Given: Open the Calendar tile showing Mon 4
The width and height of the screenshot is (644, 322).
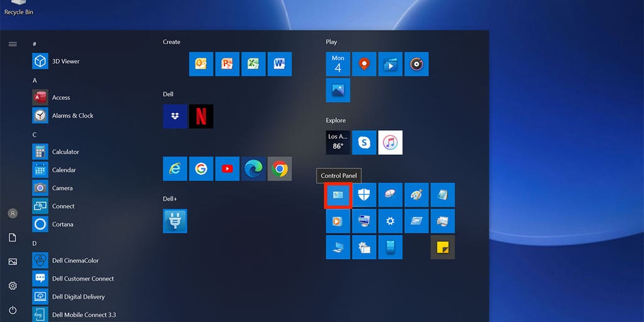Looking at the screenshot, I should 338,64.
